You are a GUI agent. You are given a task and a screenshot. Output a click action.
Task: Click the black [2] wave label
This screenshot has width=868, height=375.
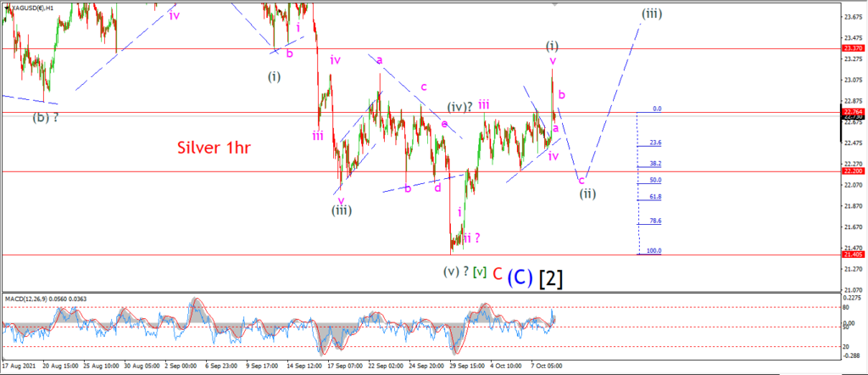(551, 277)
